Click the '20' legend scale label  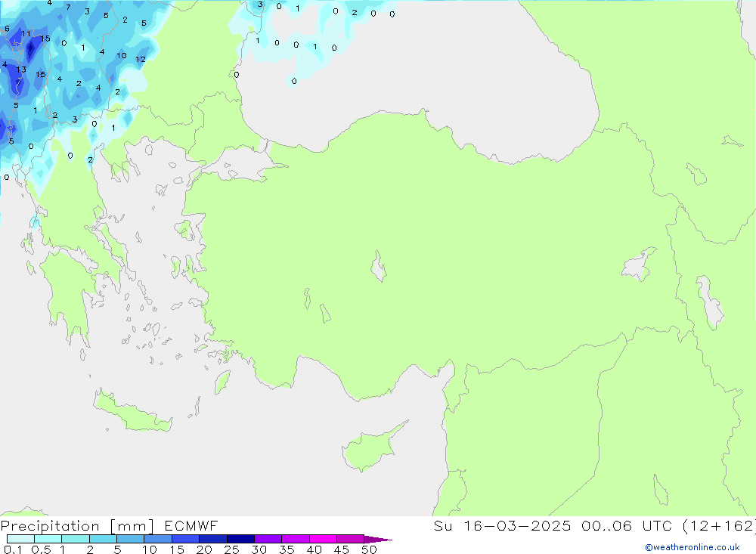204,549
